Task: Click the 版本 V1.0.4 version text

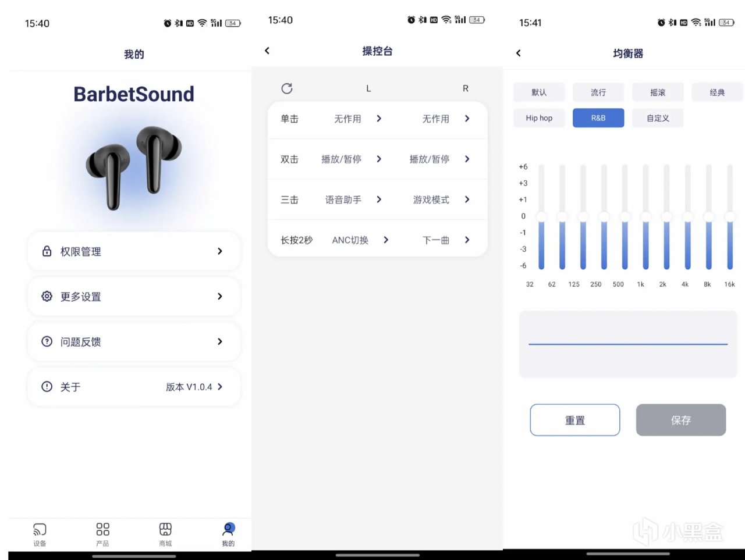Action: pos(189,387)
